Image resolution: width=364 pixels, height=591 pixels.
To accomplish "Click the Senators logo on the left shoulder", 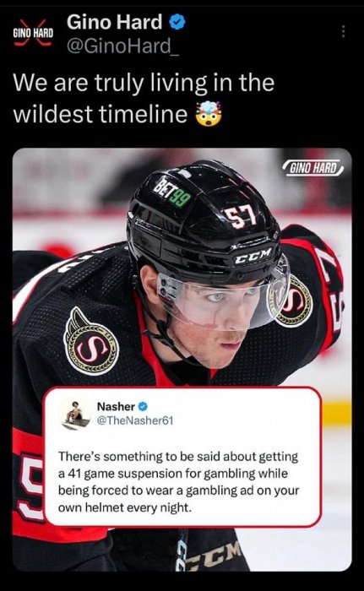I will (90, 342).
